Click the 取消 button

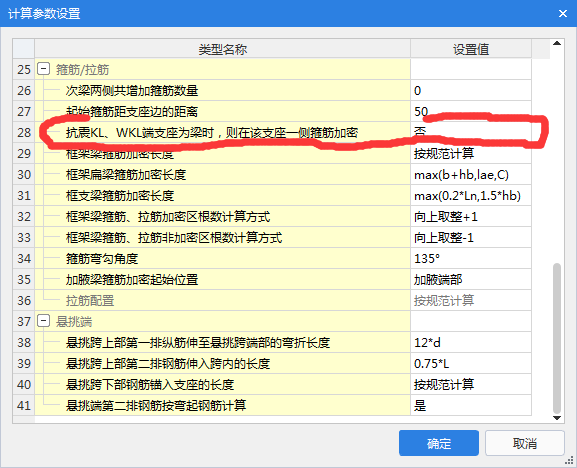525,443
